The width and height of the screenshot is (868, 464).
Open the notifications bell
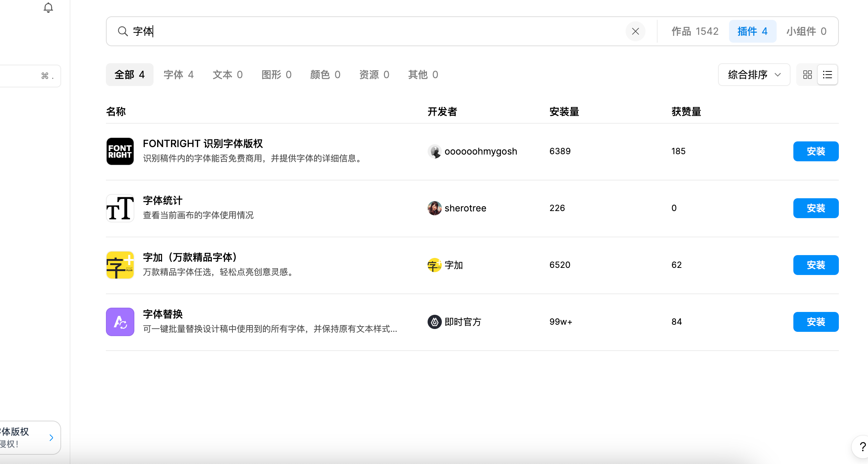48,7
